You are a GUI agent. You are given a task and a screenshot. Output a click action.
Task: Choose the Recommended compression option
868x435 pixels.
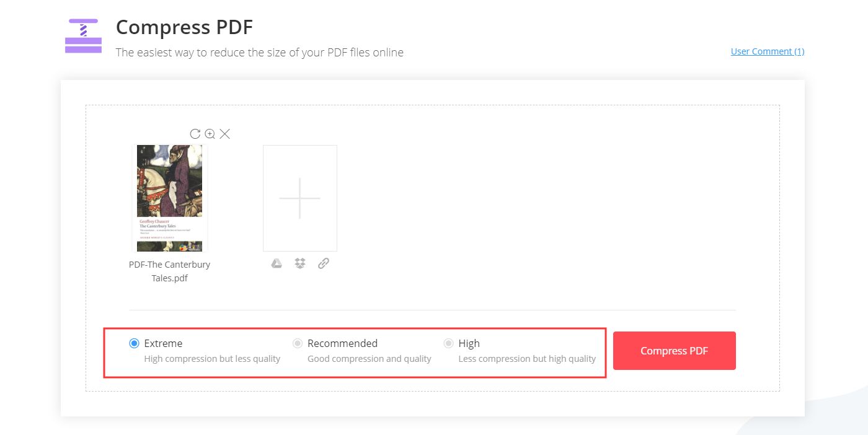point(298,343)
